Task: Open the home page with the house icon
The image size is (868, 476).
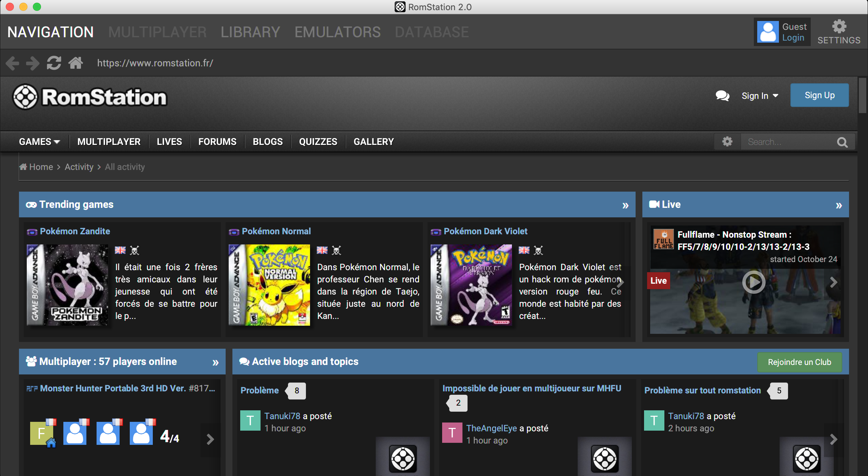Action: (76, 63)
